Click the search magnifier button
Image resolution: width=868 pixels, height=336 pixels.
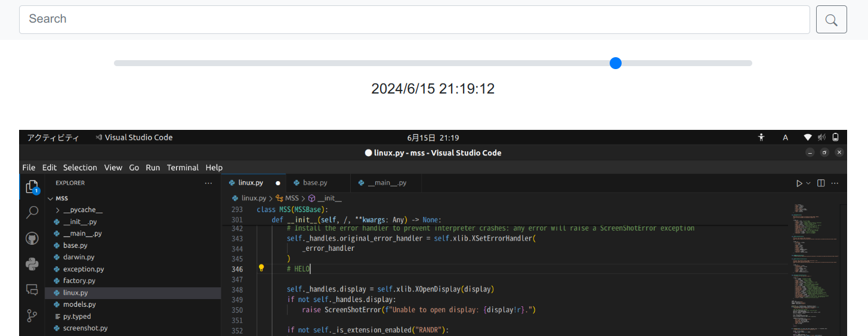pyautogui.click(x=832, y=19)
